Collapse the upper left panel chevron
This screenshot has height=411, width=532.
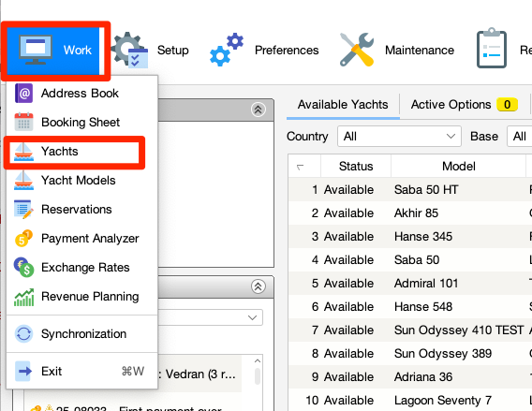click(259, 110)
